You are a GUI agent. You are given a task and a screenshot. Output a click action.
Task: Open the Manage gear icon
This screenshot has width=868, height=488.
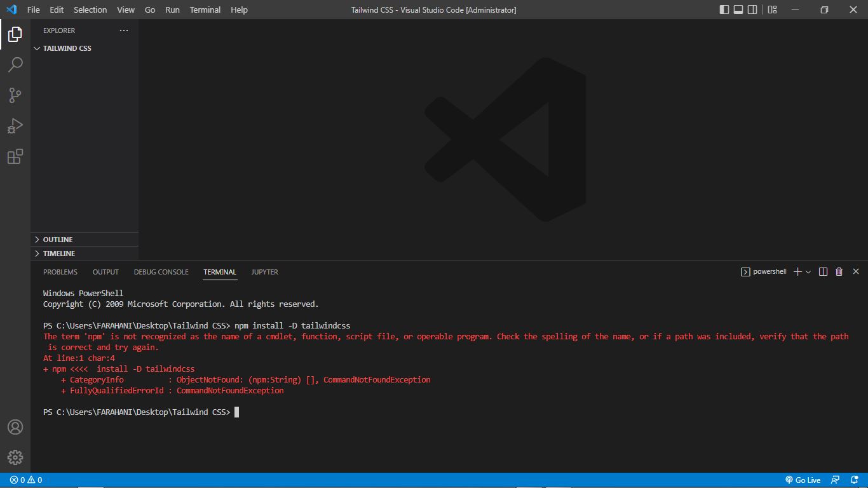coord(15,457)
